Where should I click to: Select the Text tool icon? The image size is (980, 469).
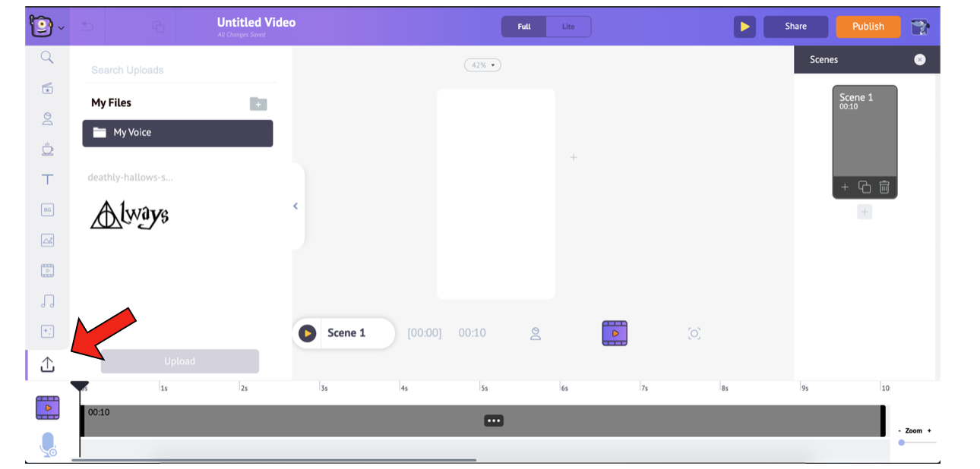click(x=48, y=179)
